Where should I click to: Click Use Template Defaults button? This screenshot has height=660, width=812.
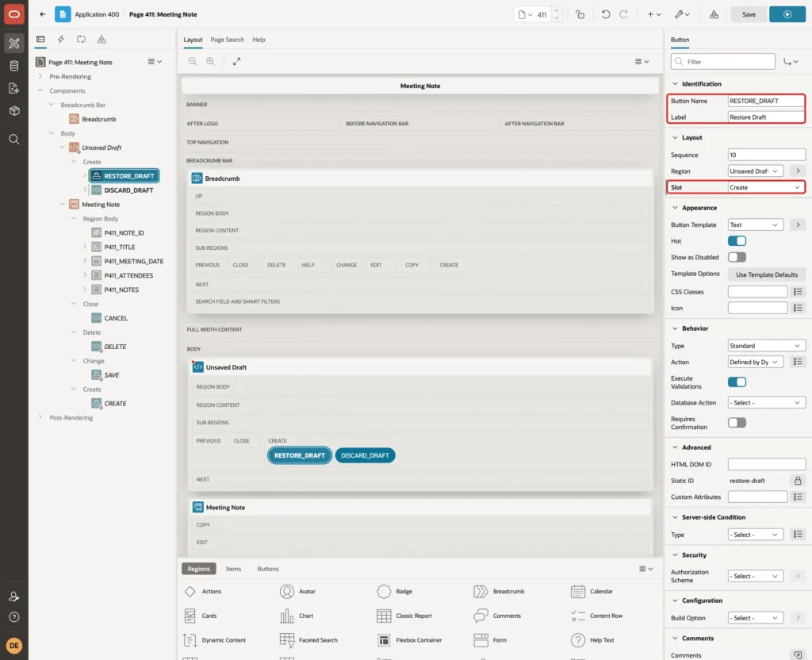[767, 274]
